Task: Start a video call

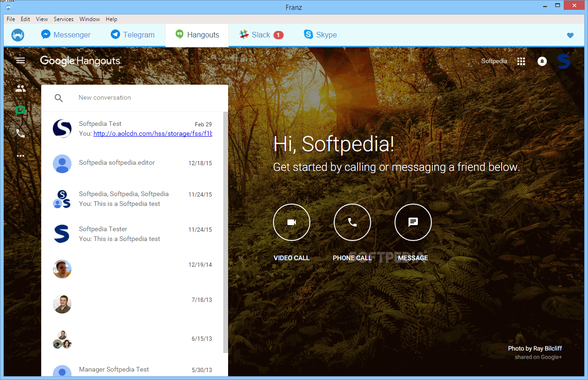Action: point(292,222)
